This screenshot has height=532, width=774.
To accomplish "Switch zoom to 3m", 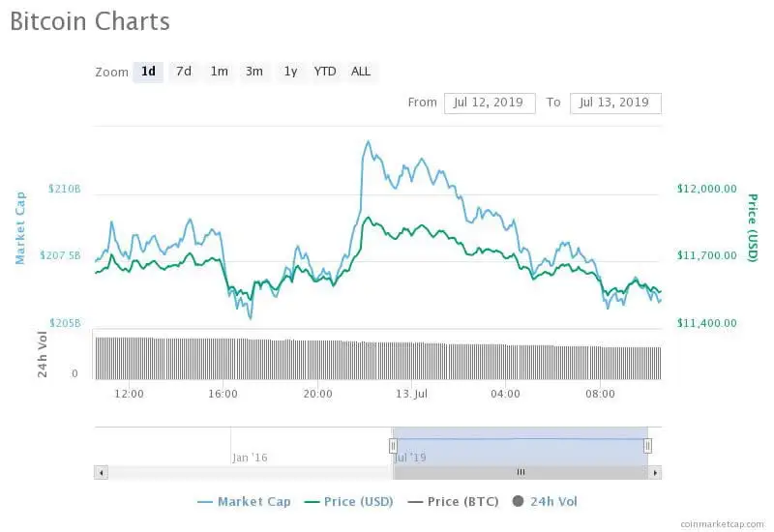I will point(254,72).
